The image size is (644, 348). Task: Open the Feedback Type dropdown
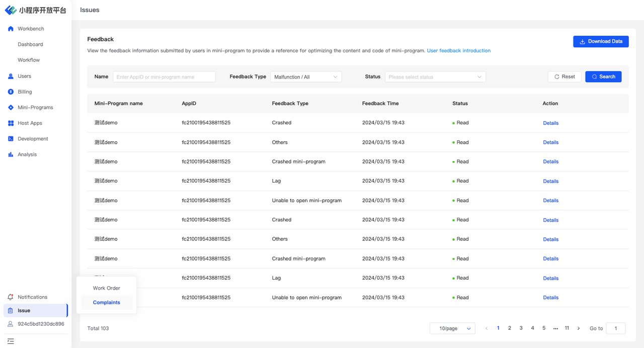click(306, 77)
